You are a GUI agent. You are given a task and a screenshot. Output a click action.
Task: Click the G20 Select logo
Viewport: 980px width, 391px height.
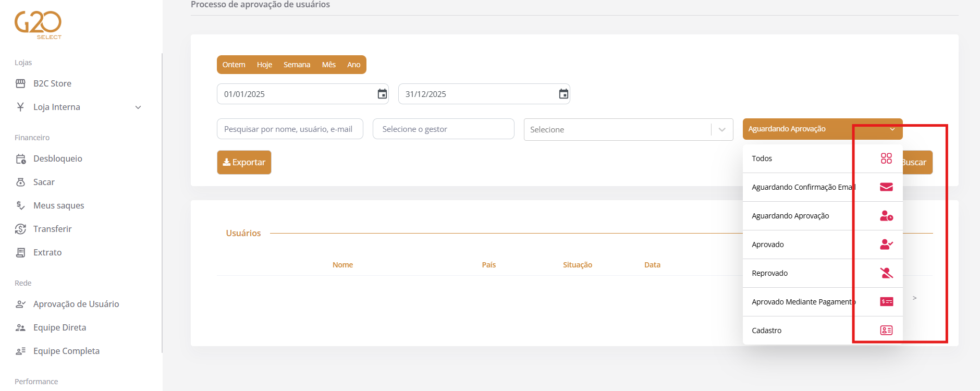(38, 25)
